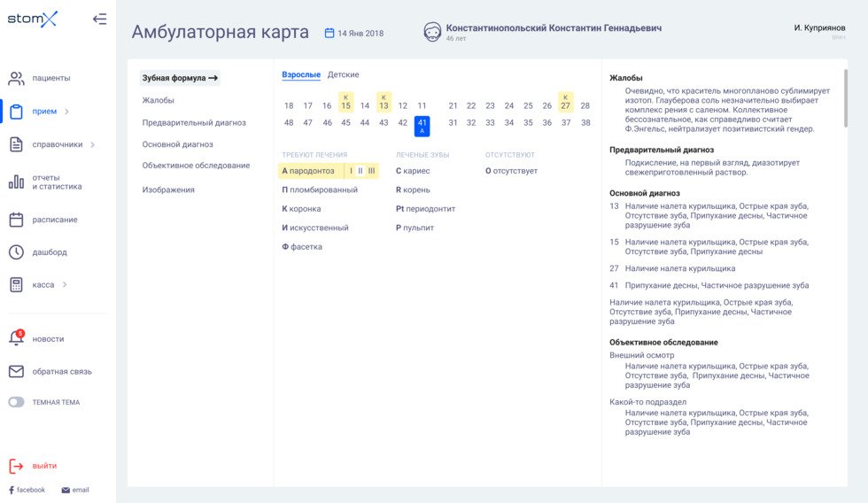Image resolution: width=868 pixels, height=503 pixels.
Task: Go to the Жалобы section
Action: [x=159, y=100]
